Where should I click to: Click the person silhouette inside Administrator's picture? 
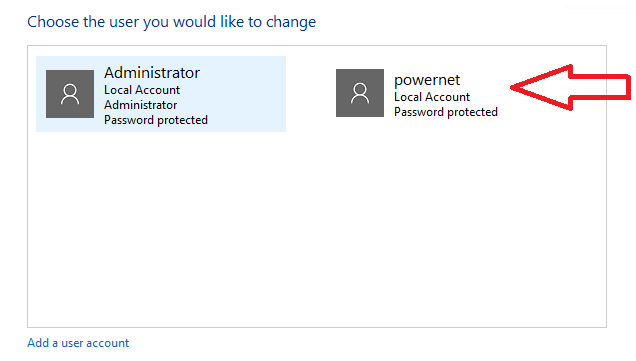click(70, 95)
